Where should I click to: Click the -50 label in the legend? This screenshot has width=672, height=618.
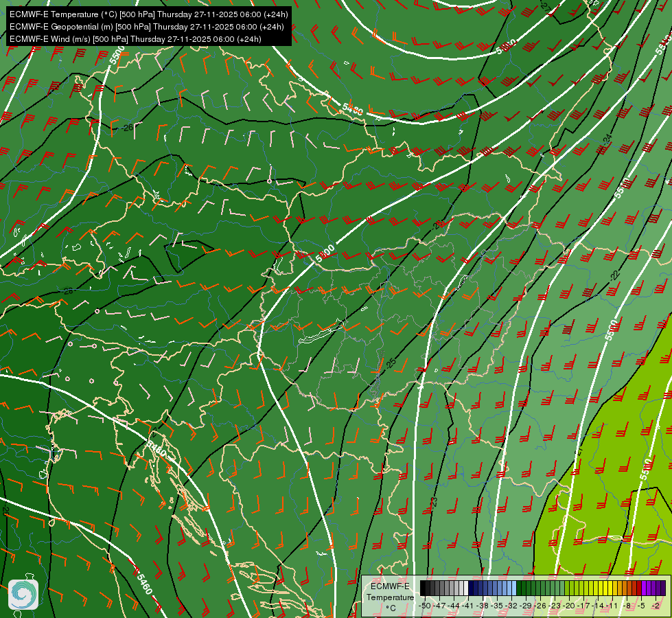(425, 606)
